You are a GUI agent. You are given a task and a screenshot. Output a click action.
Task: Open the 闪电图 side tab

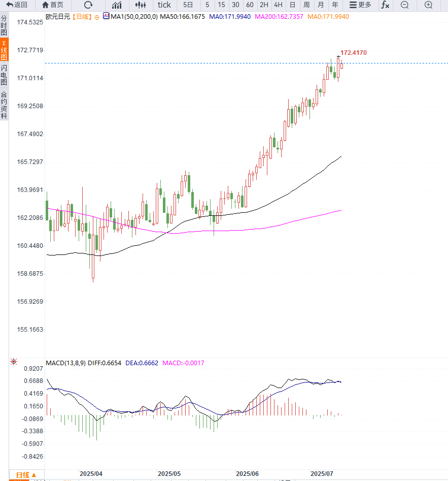(x=4, y=75)
